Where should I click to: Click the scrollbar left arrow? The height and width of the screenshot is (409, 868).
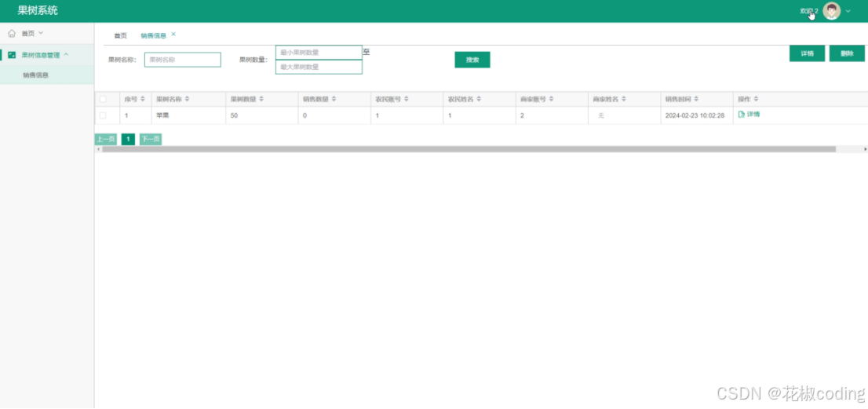pyautogui.click(x=98, y=149)
